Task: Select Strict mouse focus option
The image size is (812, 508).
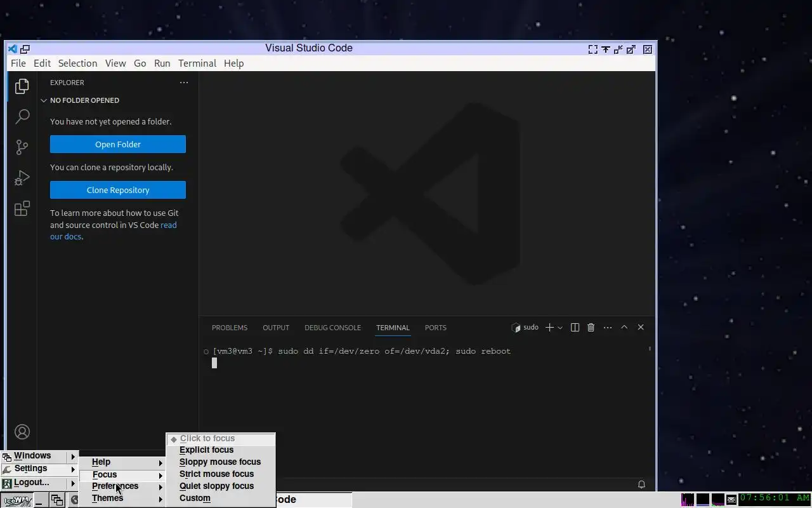Action: point(221,474)
